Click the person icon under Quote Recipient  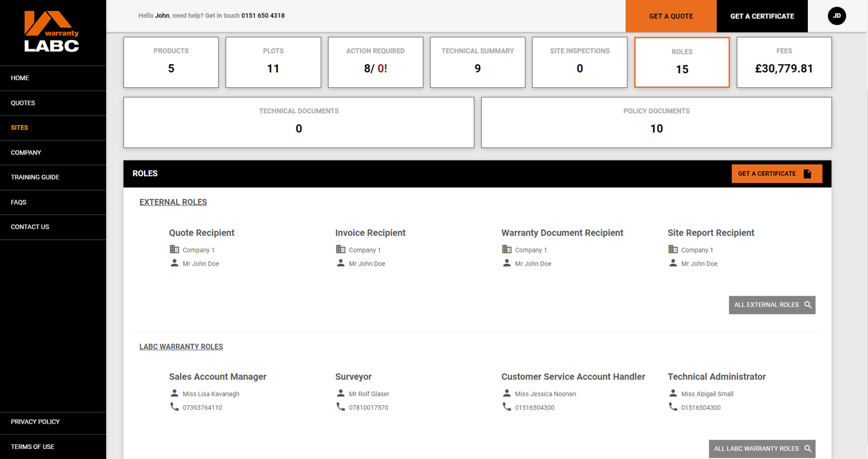tap(174, 263)
